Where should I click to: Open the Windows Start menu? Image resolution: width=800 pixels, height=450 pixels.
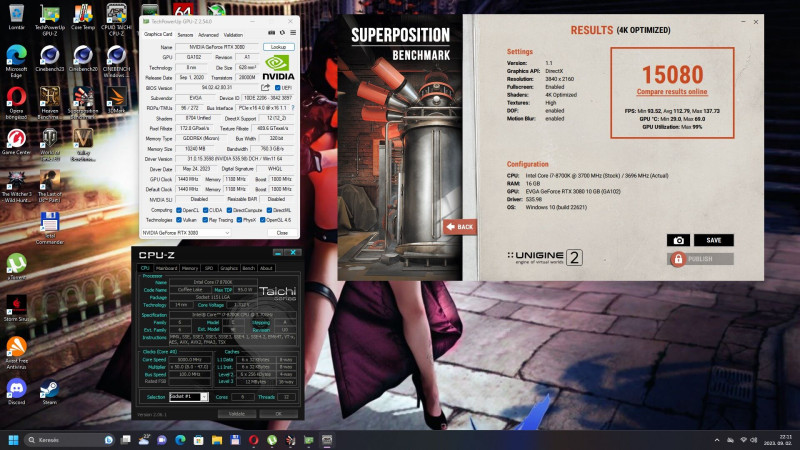14,440
